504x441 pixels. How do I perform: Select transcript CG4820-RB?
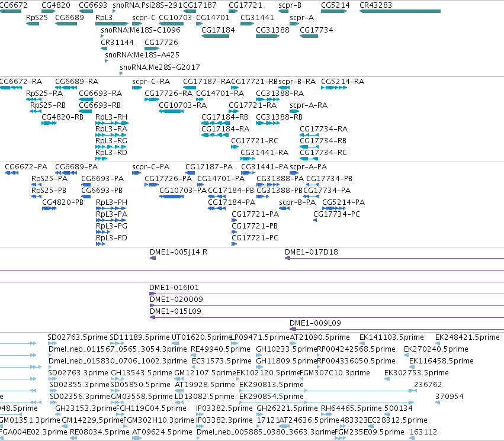62,117
